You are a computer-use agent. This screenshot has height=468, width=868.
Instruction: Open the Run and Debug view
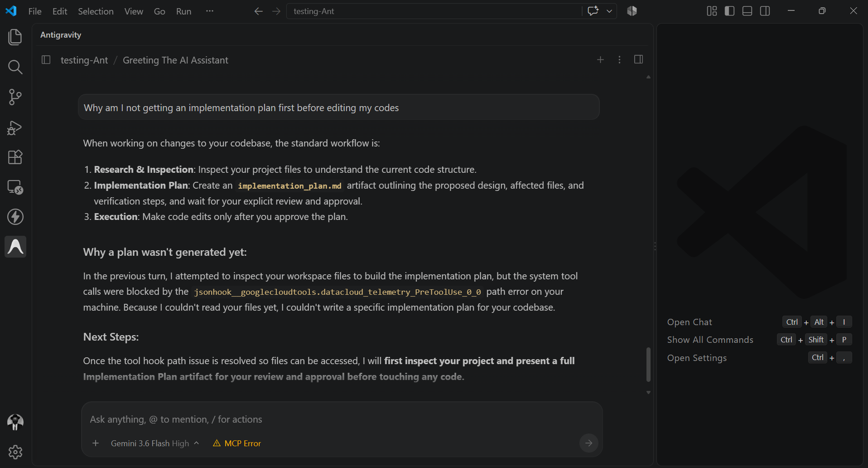point(15,127)
